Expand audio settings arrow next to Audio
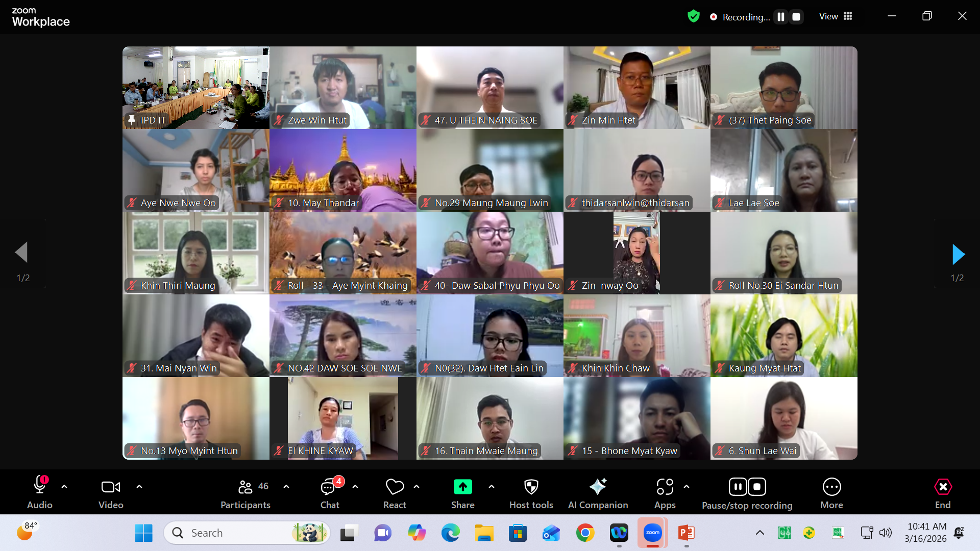980x551 pixels. point(64,487)
